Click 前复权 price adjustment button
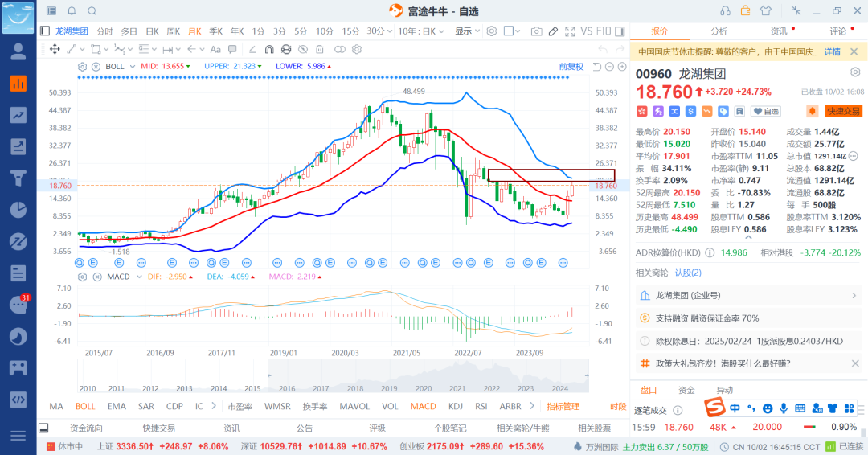This screenshot has width=868, height=455. tap(571, 67)
